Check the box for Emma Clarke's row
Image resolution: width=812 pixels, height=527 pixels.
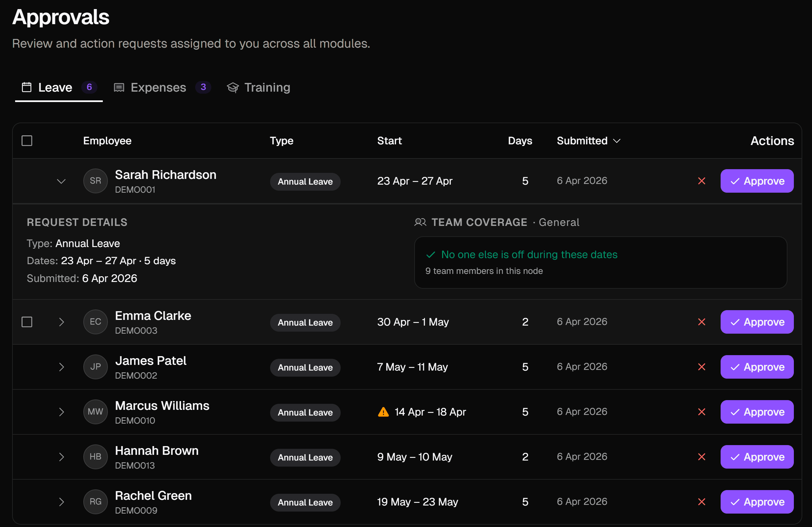tap(27, 322)
